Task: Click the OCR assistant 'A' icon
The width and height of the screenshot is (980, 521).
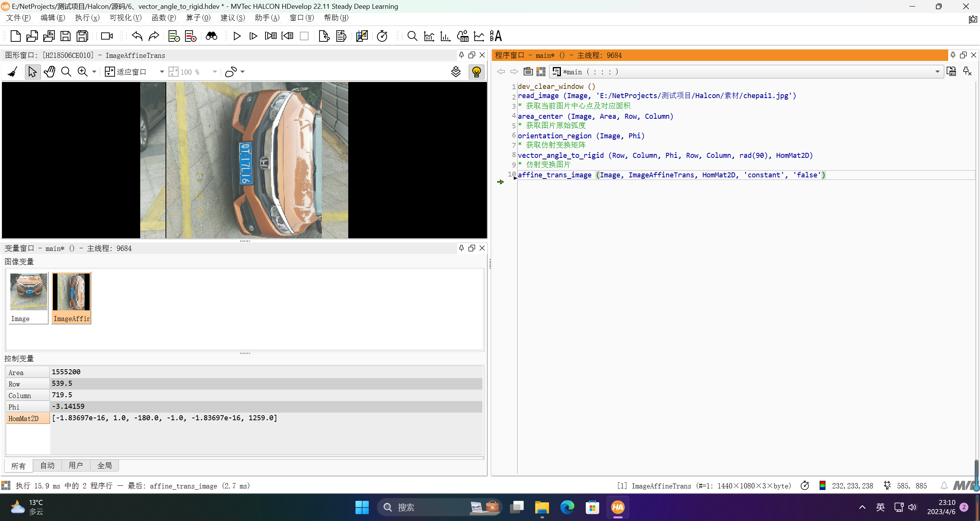Action: (496, 36)
